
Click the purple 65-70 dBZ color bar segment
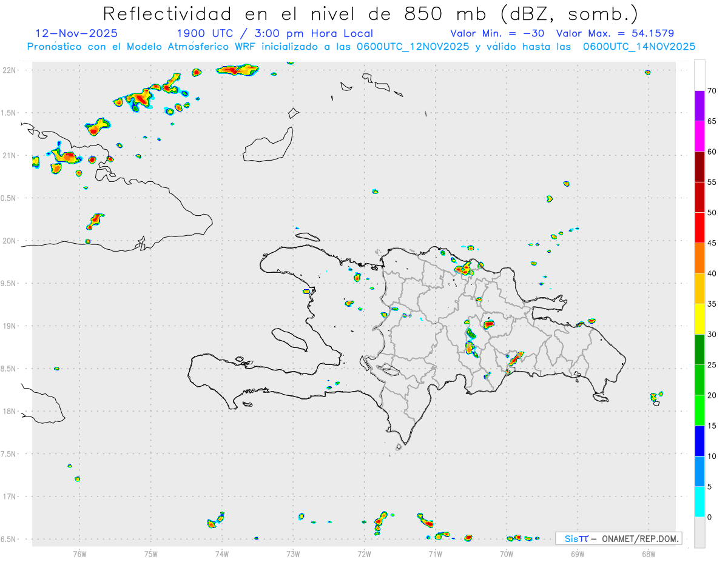pos(699,105)
